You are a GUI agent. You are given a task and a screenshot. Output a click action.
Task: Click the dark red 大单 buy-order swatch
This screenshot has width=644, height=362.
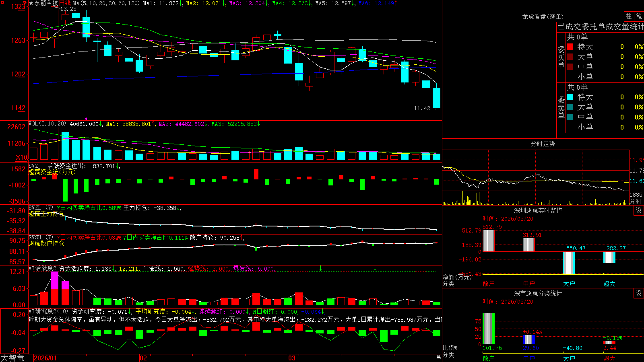570,57
